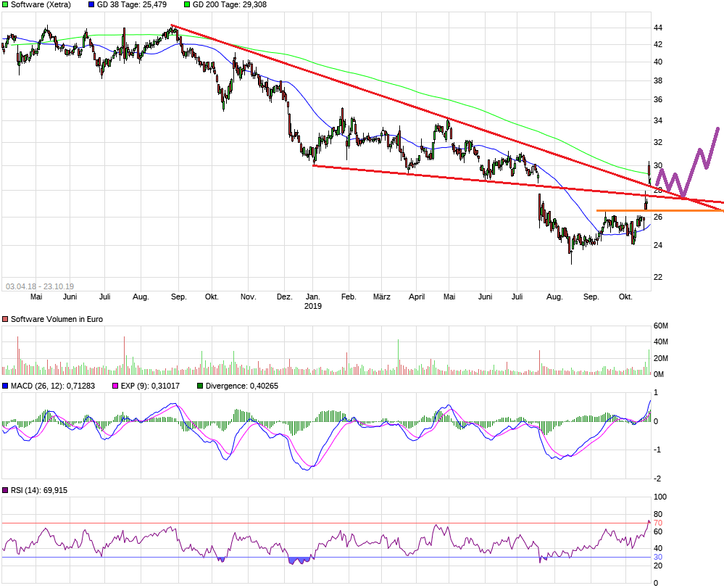The image size is (724, 588).
Task: Click the blue 30 oversold level label
Action: (x=658, y=557)
